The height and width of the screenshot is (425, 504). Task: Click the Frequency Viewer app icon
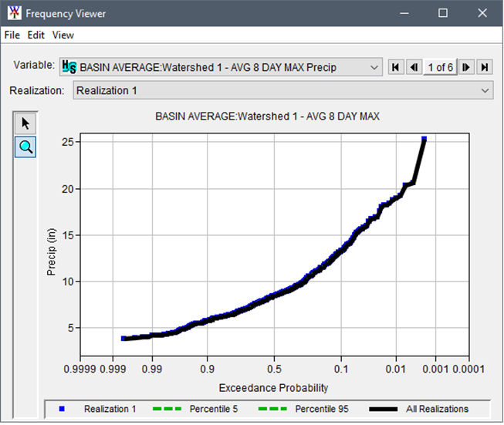(14, 13)
